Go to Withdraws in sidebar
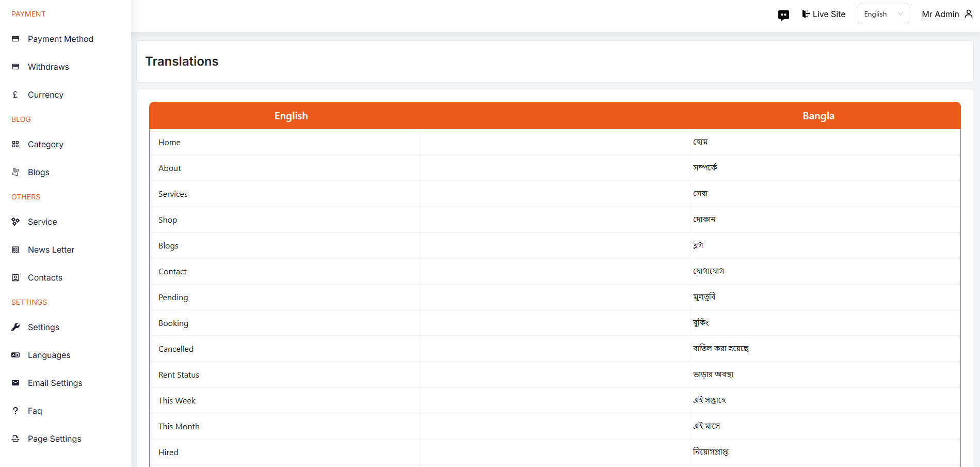Image resolution: width=980 pixels, height=467 pixels. [x=48, y=67]
